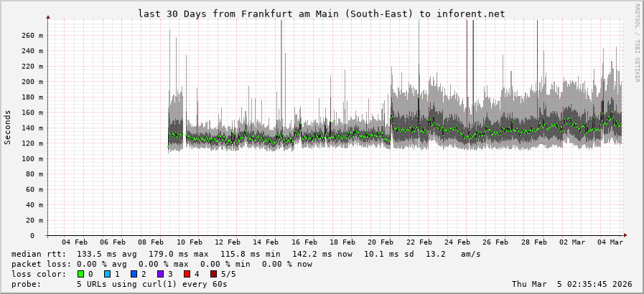Click the dark red 5/5 loss swatch
Viewport: 644px width, 294px height.
pyautogui.click(x=213, y=274)
